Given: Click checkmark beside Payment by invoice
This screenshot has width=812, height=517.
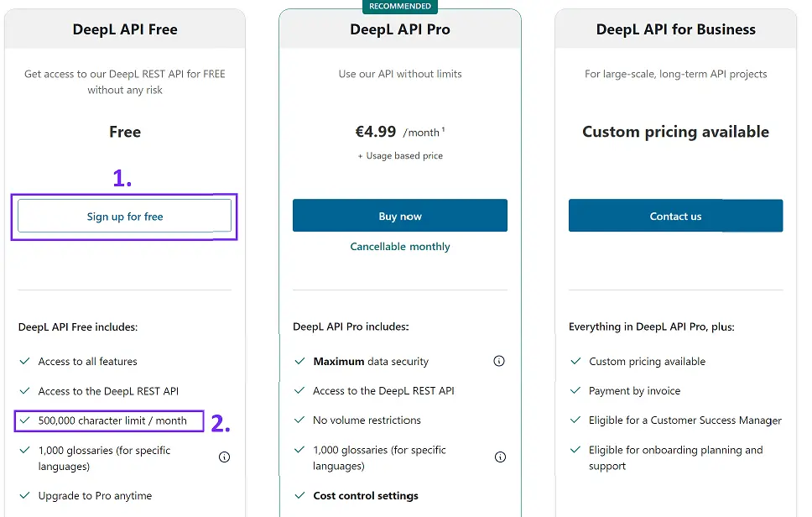Looking at the screenshot, I should (x=575, y=390).
